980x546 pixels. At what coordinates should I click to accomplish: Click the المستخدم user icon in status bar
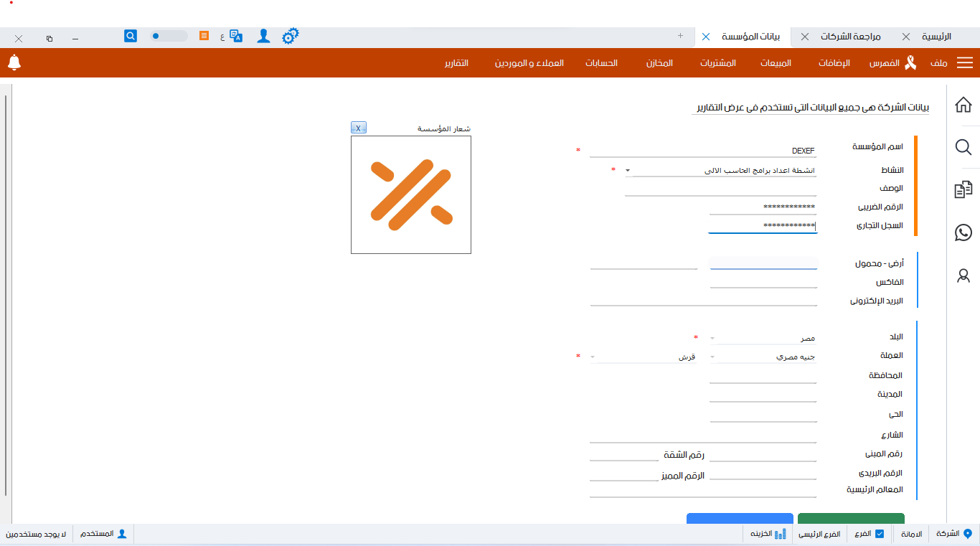[122, 534]
